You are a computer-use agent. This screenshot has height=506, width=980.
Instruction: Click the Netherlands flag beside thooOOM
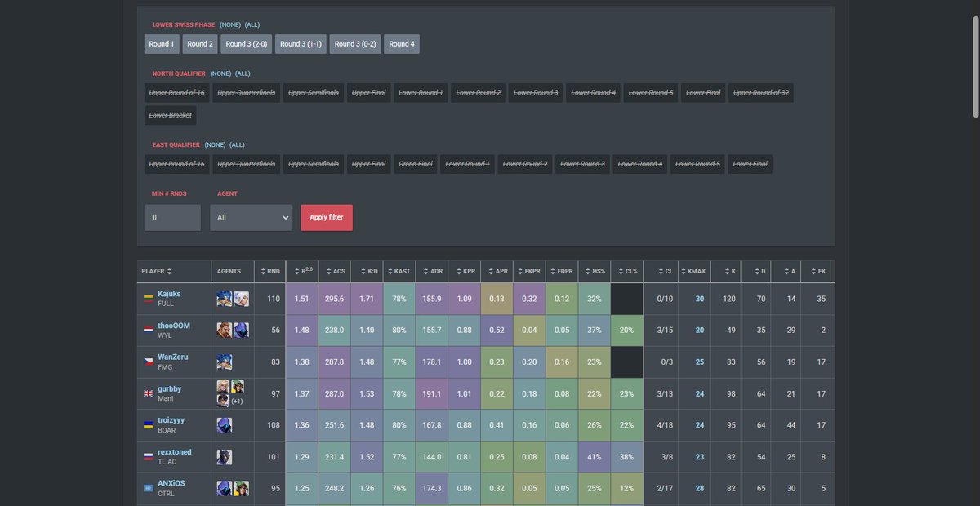149,330
